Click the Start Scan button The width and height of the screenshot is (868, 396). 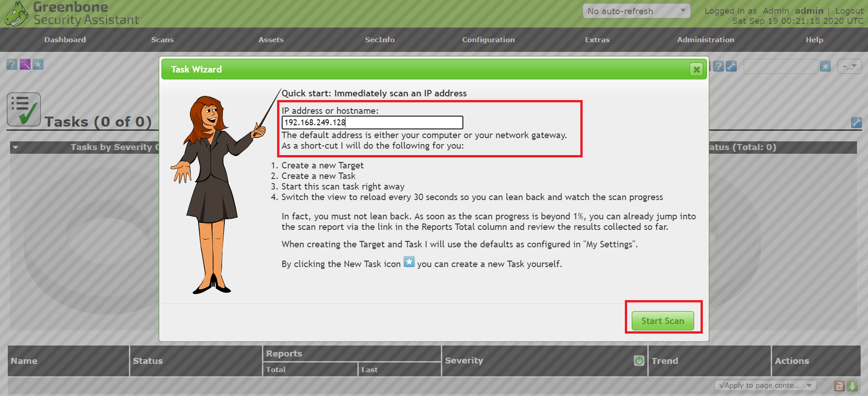[662, 321]
